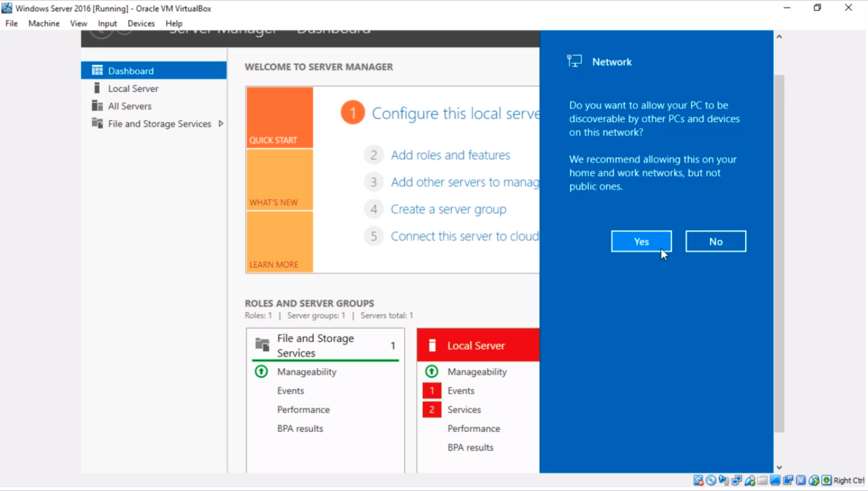Viewport: 868px width, 491px height.
Task: Click the CPU virtualization status icon
Action: (801, 480)
